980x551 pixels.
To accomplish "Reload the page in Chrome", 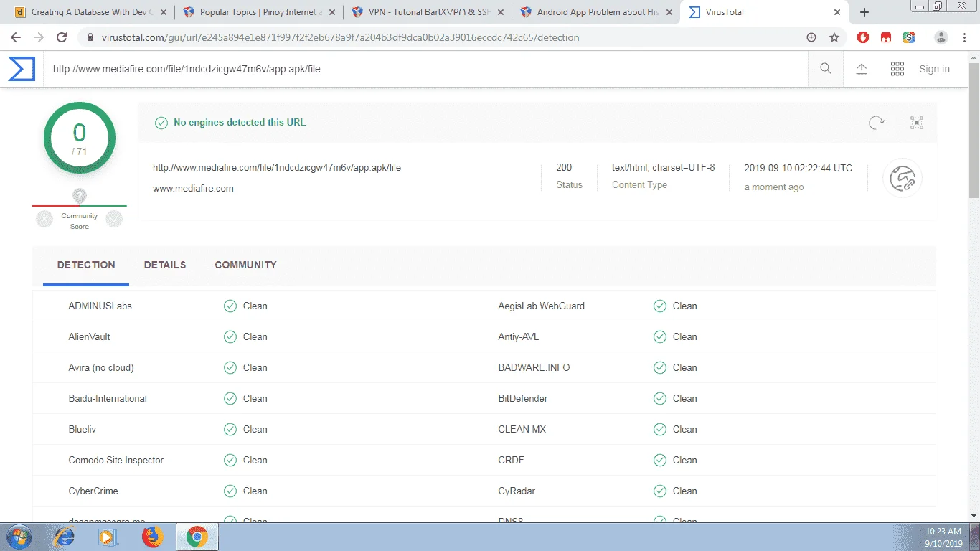I will 62,37.
